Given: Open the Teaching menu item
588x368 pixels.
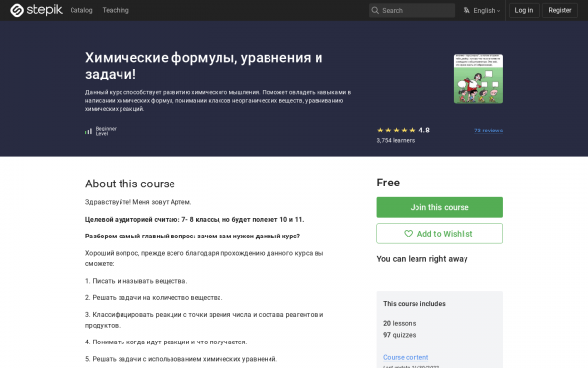Looking at the screenshot, I should (x=116, y=10).
